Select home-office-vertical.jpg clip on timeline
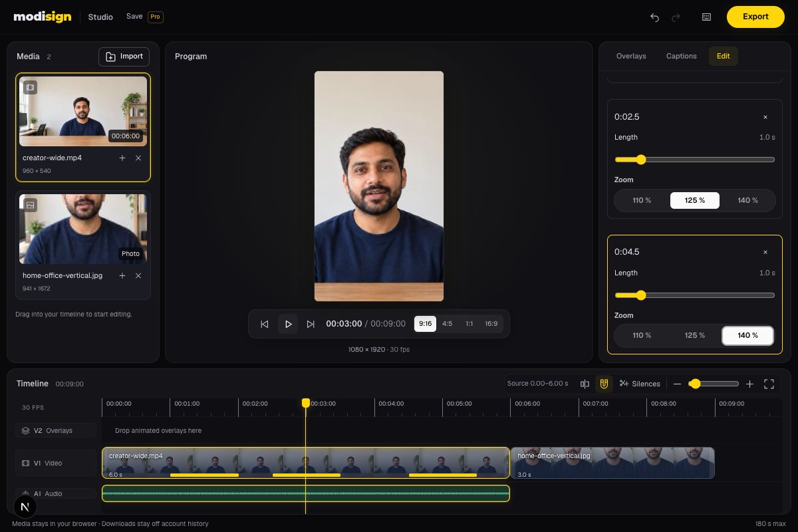Image resolution: width=798 pixels, height=532 pixels. [x=612, y=463]
